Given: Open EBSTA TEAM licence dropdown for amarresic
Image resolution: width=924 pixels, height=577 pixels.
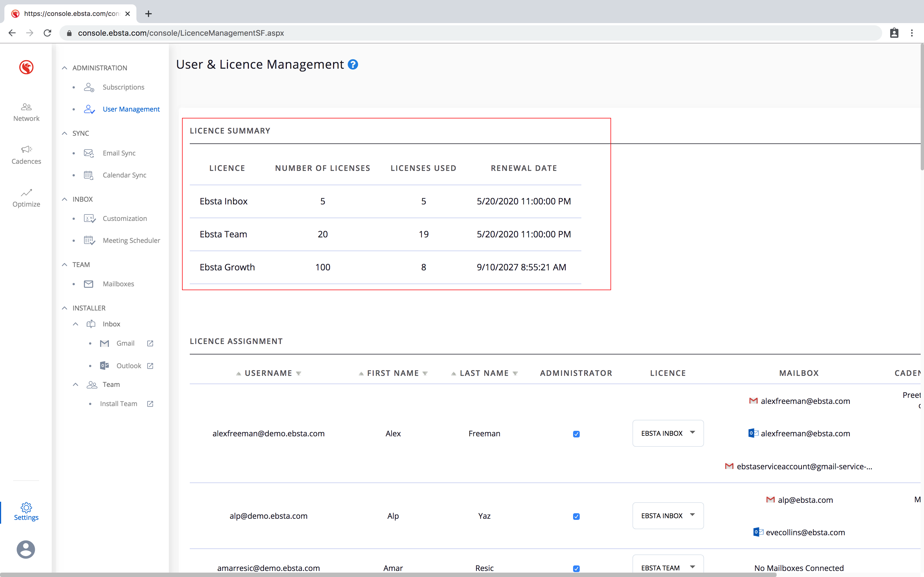Looking at the screenshot, I should (x=668, y=567).
